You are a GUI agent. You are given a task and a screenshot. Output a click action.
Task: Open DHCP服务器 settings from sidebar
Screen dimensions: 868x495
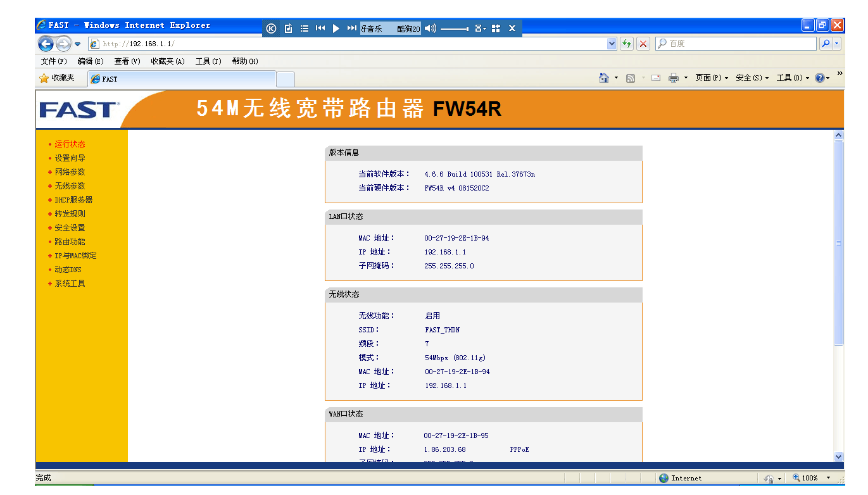click(x=71, y=199)
